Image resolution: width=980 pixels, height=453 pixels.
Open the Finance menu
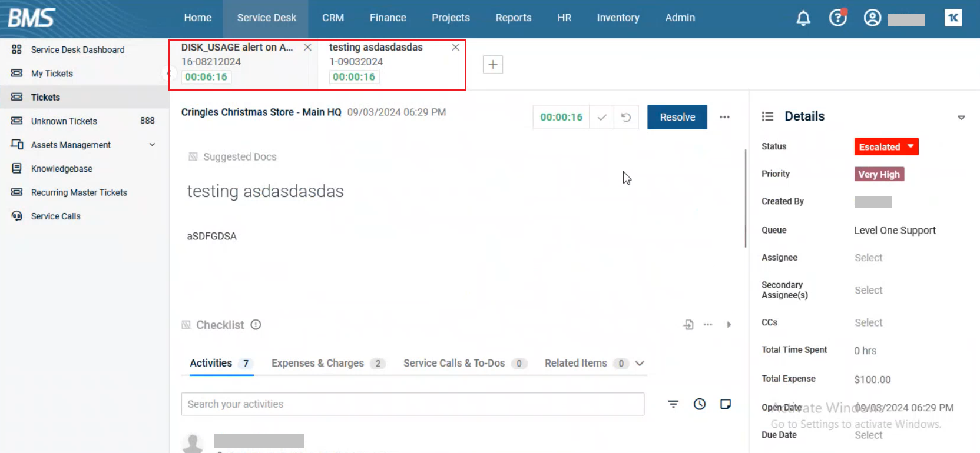tap(388, 18)
